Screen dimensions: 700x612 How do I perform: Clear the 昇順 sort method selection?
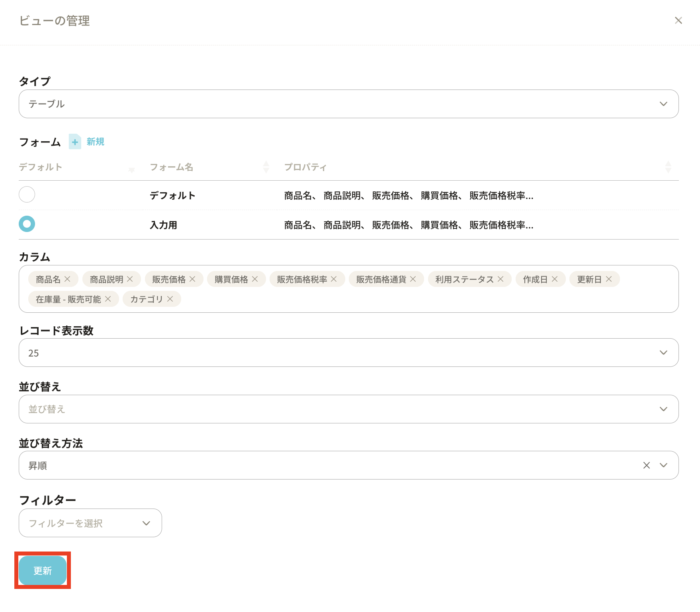click(x=646, y=466)
